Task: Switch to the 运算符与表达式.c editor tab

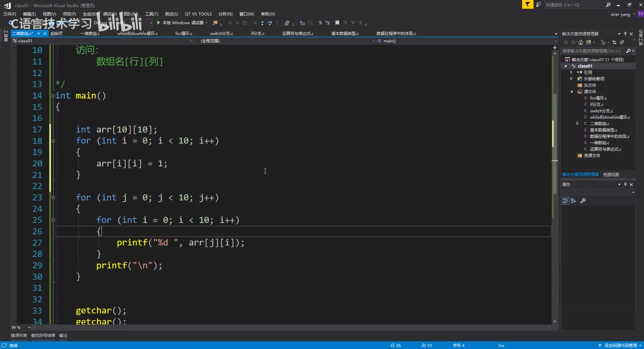Action: click(x=297, y=34)
